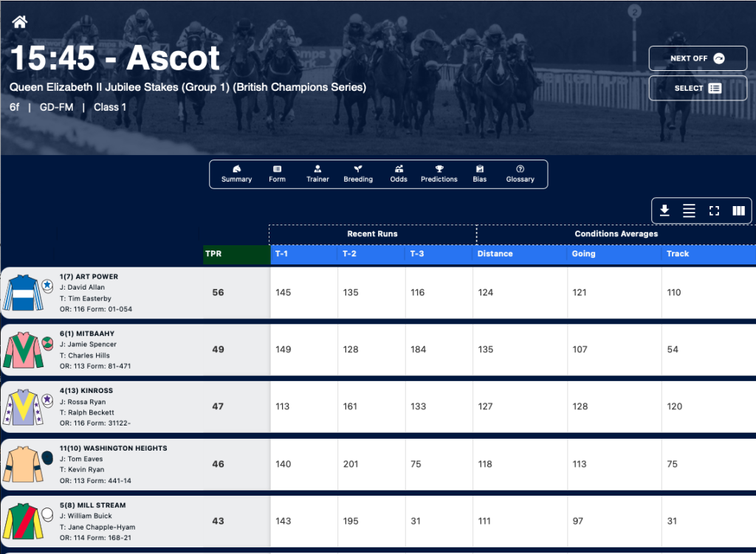The height and width of the screenshot is (554, 756).
Task: Change table row density view
Action: tap(689, 211)
